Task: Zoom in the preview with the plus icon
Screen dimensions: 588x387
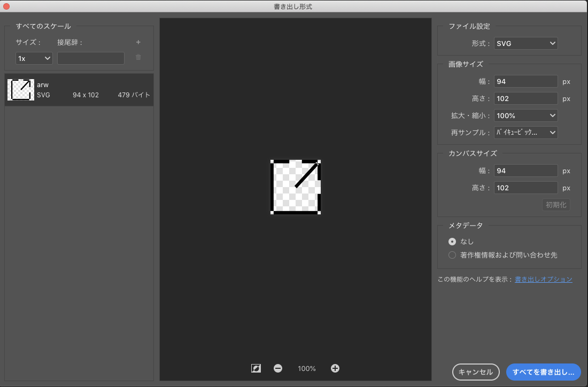Action: coord(335,368)
